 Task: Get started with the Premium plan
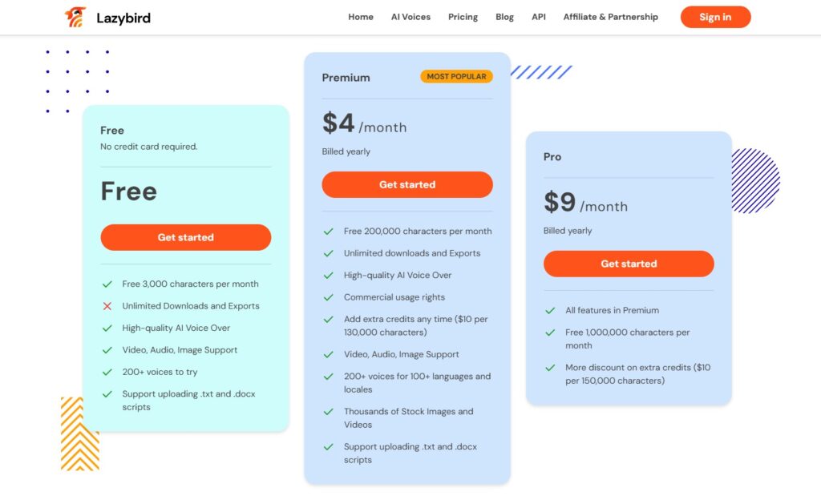pos(407,184)
